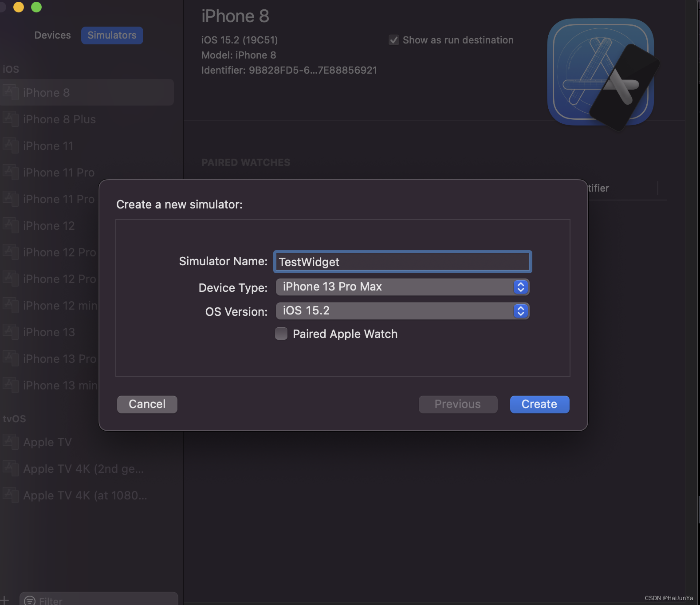Select iPhone 8 simulator in sidebar
Image resolution: width=700 pixels, height=605 pixels.
click(87, 92)
